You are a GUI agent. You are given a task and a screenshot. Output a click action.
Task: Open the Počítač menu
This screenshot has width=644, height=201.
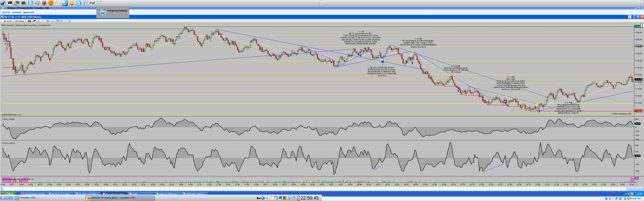[x=6, y=12]
